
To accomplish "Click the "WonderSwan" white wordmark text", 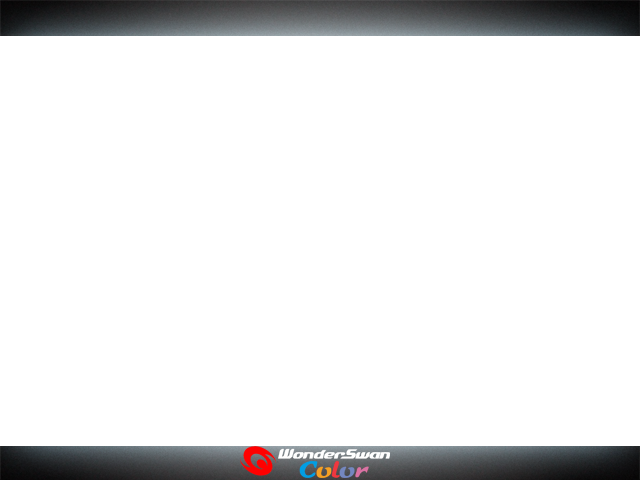I will (334, 454).
